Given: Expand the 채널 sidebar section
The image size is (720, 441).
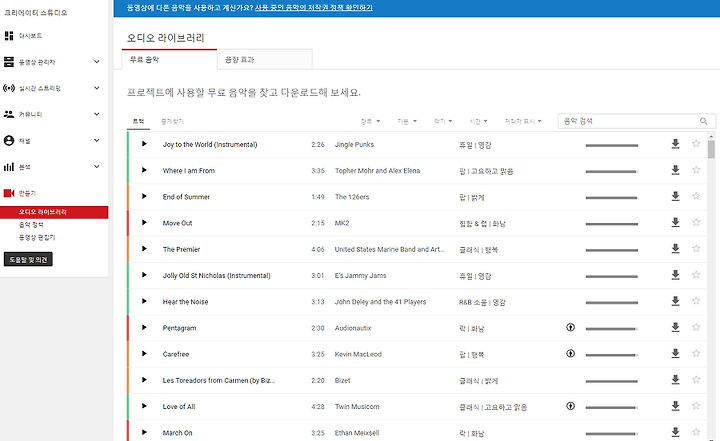Looking at the screenshot, I should coord(96,140).
